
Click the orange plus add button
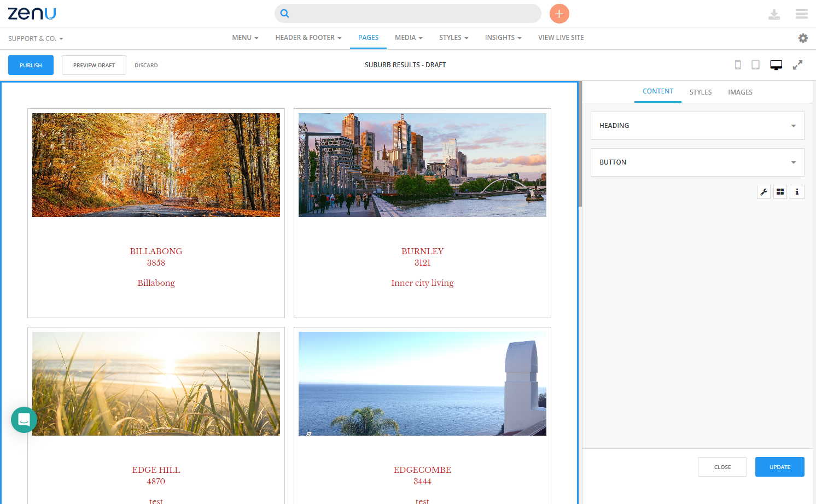coord(559,14)
